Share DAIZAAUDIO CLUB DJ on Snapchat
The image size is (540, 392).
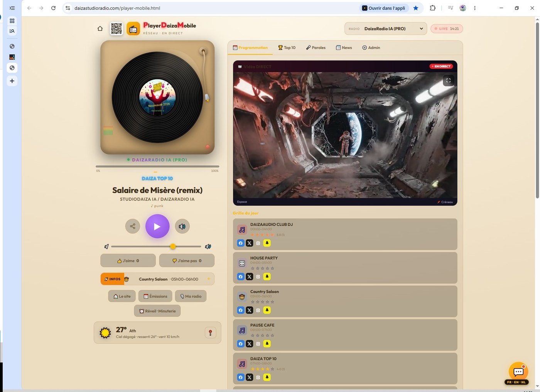click(267, 243)
